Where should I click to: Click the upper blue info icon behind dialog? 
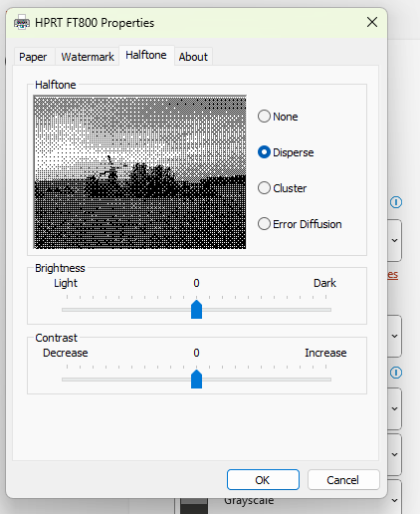tap(396, 202)
